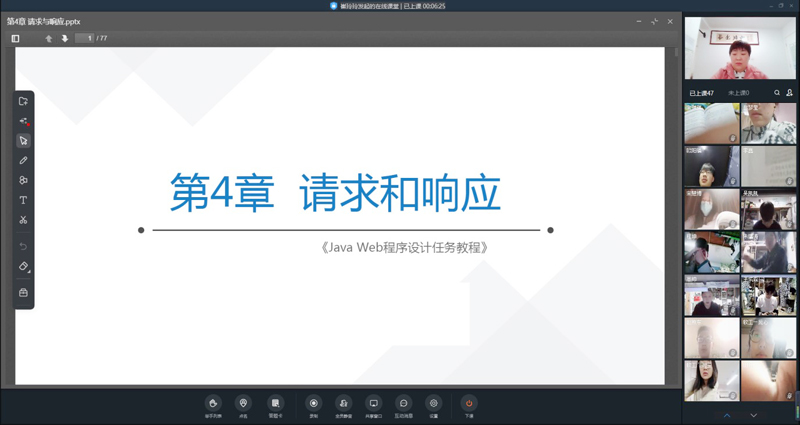
Task: Open the Shapes tool
Action: 23,180
